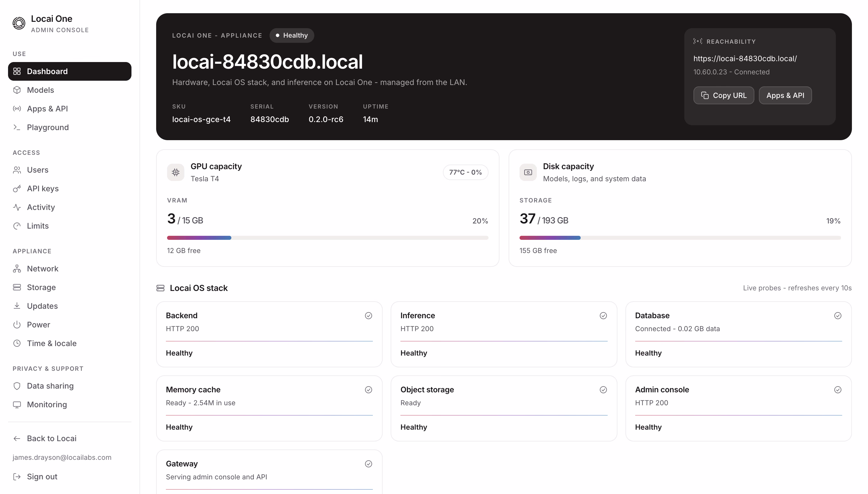Open the API keys page
Viewport: 868px width, 494px height.
click(69, 188)
